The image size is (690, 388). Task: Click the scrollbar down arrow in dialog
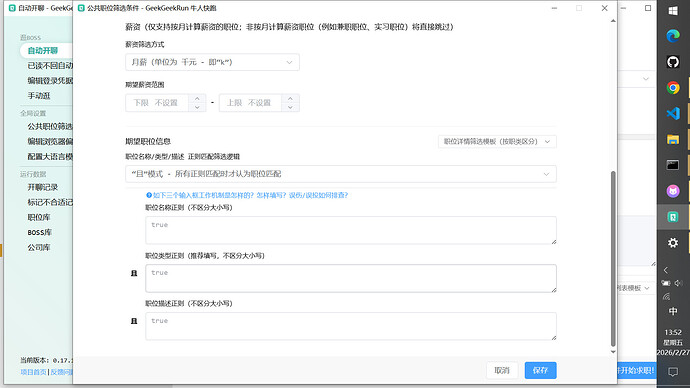[613, 351]
